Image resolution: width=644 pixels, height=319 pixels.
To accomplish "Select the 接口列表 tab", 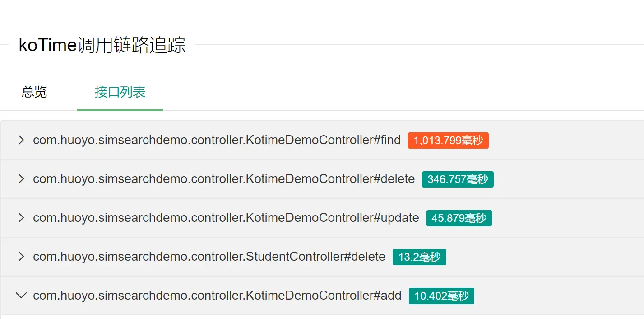I will click(120, 92).
